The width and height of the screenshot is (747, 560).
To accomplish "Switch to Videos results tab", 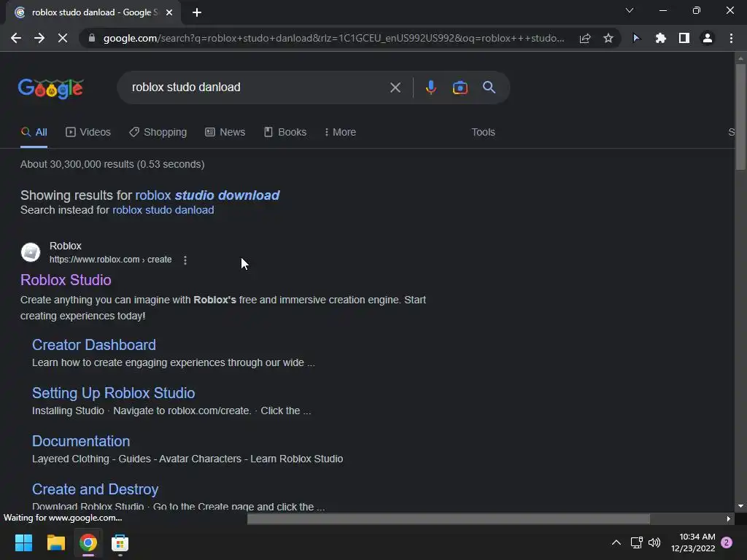I will (88, 133).
